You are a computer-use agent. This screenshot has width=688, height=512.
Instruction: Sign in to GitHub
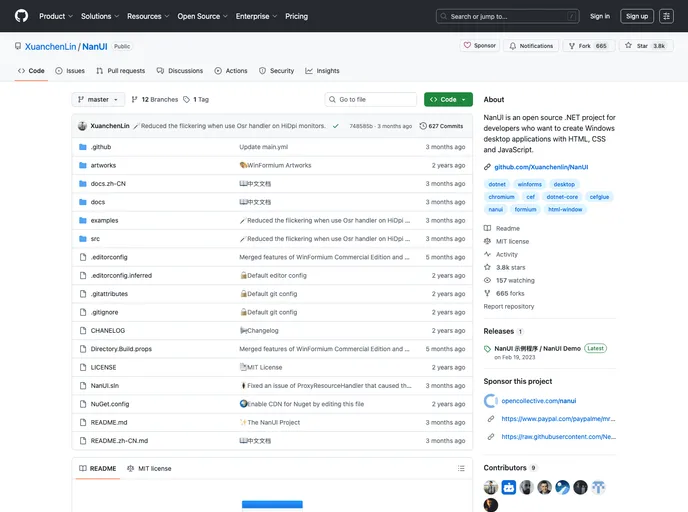point(600,16)
